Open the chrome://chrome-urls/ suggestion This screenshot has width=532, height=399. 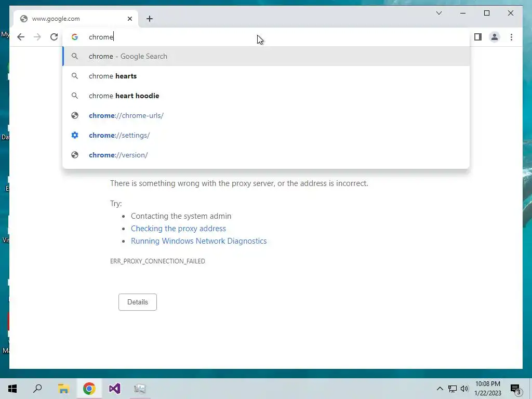coord(267,115)
